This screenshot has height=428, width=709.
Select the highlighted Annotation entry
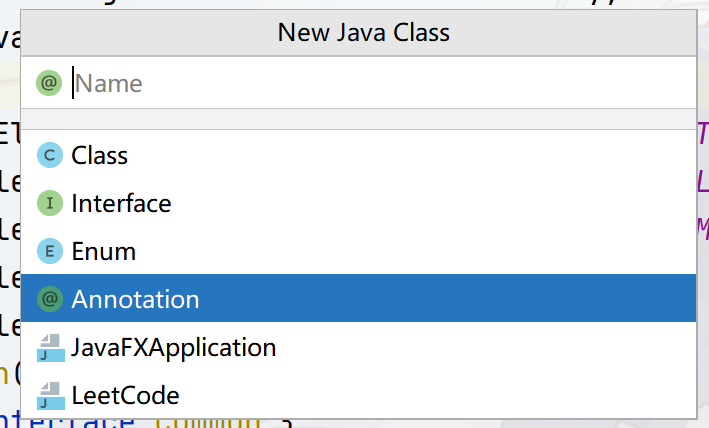click(x=358, y=298)
